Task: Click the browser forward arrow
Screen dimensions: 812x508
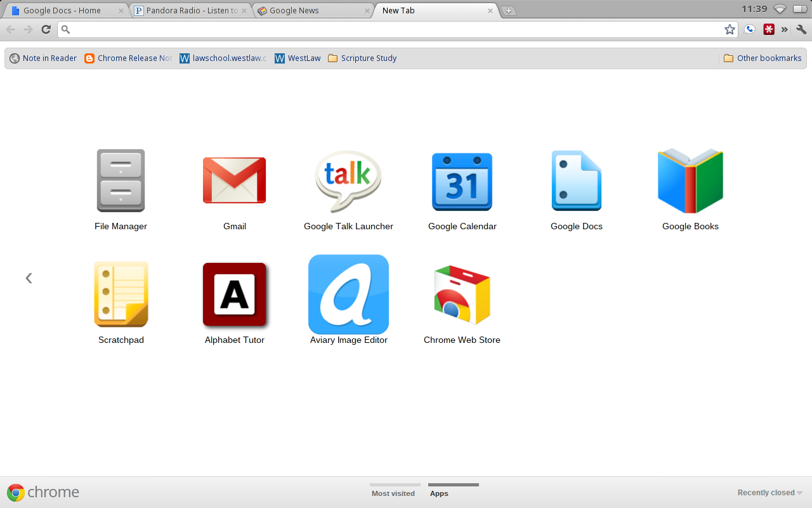Action: (x=28, y=29)
